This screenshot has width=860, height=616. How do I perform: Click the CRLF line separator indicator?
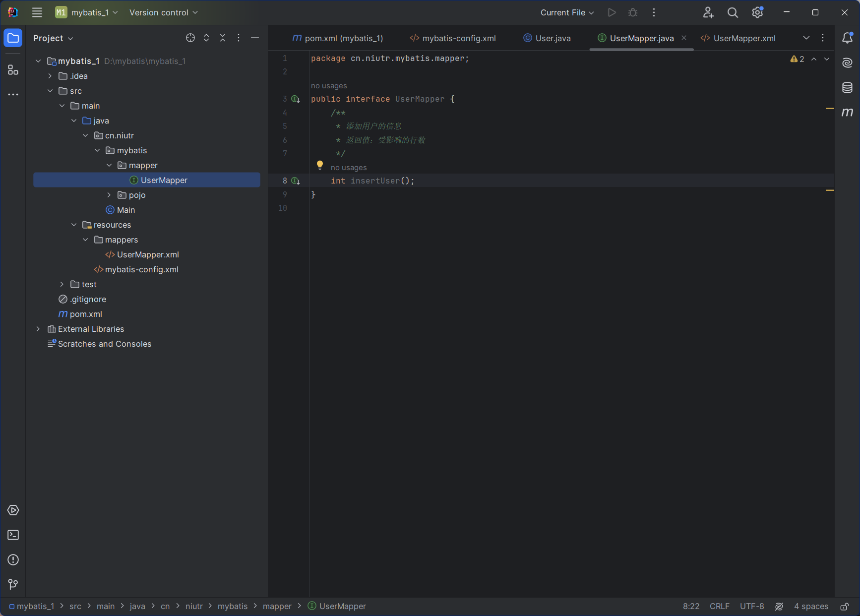click(x=719, y=607)
